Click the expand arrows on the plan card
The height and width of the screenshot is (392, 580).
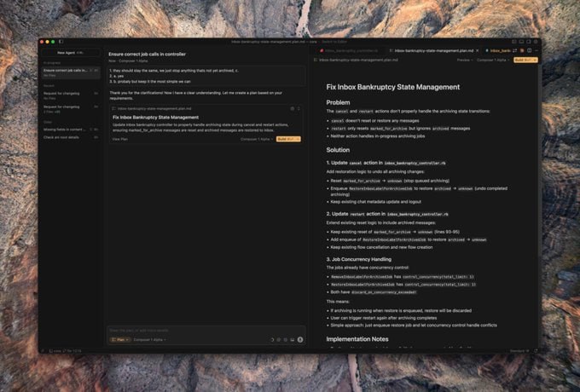(299, 108)
